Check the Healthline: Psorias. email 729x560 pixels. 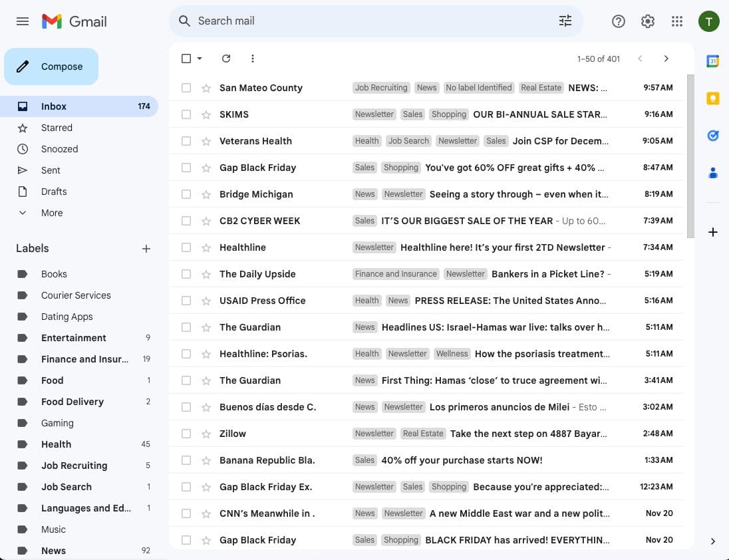(x=186, y=354)
